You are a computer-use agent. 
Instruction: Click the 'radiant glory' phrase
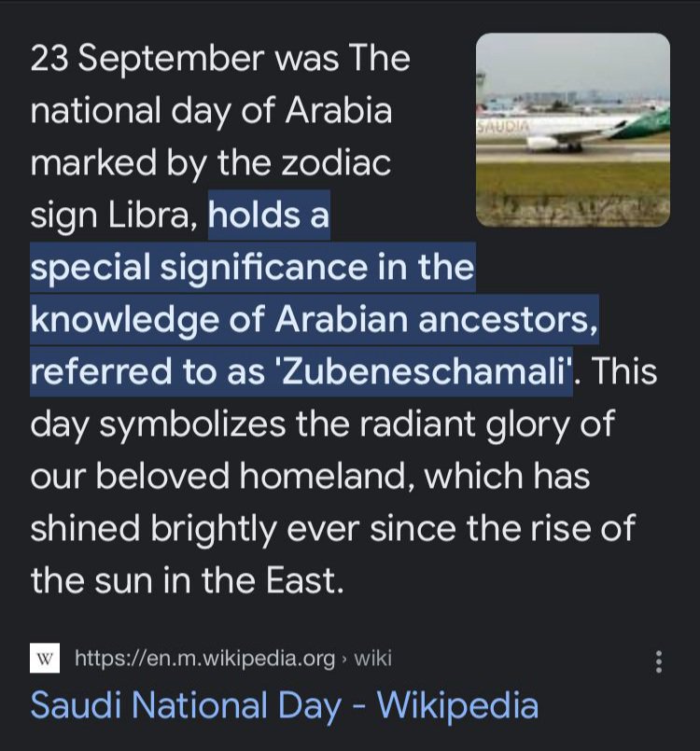pyautogui.click(x=455, y=424)
